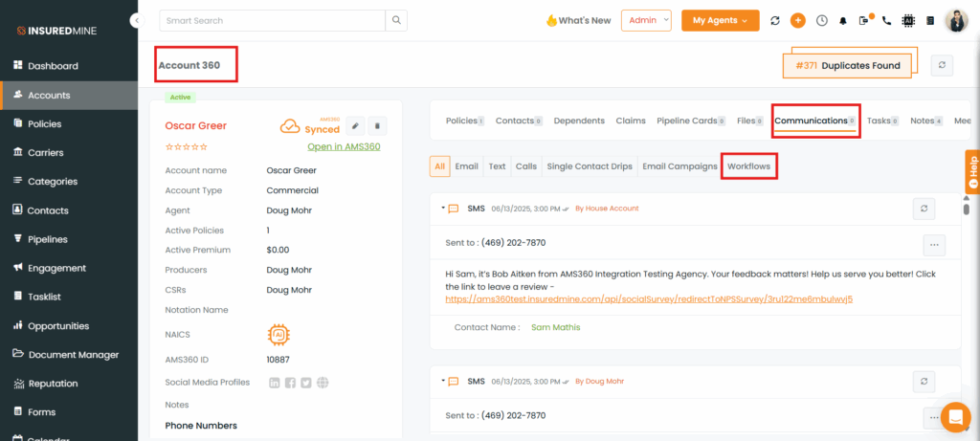Switch to the Tasks tab

coord(883,121)
